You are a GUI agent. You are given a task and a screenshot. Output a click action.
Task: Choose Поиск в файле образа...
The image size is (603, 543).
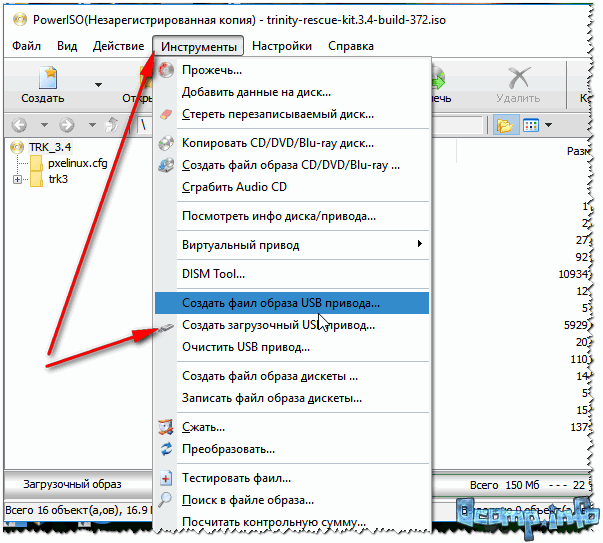click(292, 500)
